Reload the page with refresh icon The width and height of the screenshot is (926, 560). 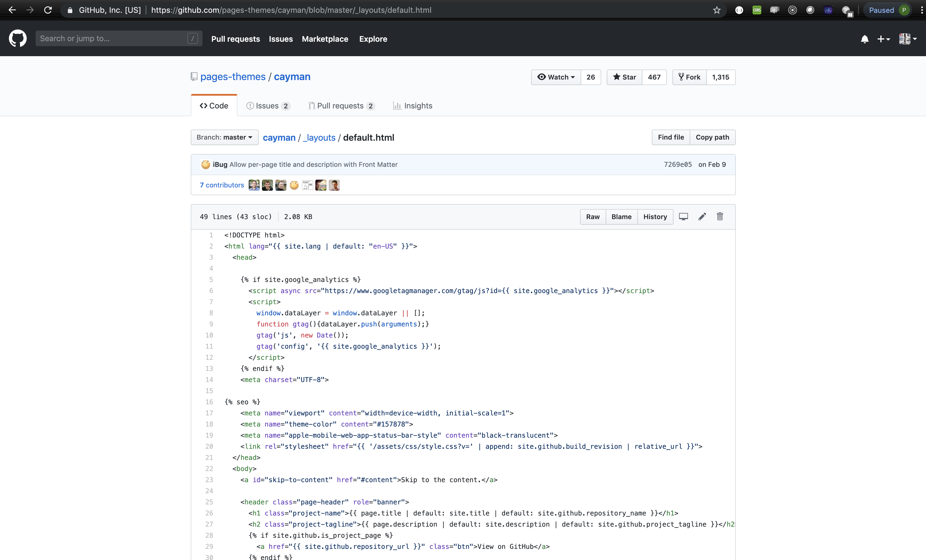pos(48,10)
